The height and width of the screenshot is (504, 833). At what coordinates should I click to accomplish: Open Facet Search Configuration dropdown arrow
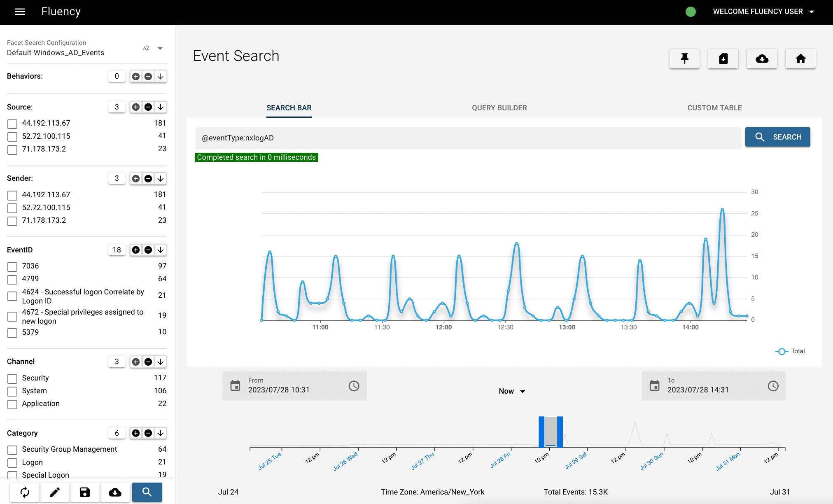pos(160,49)
